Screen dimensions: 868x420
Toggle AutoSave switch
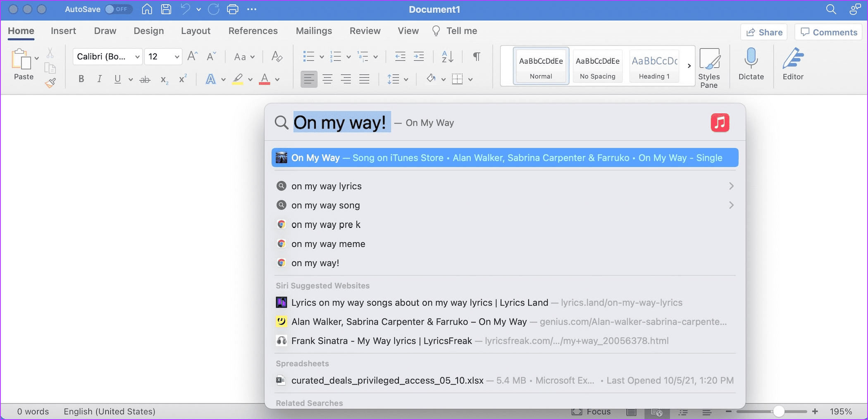point(118,9)
